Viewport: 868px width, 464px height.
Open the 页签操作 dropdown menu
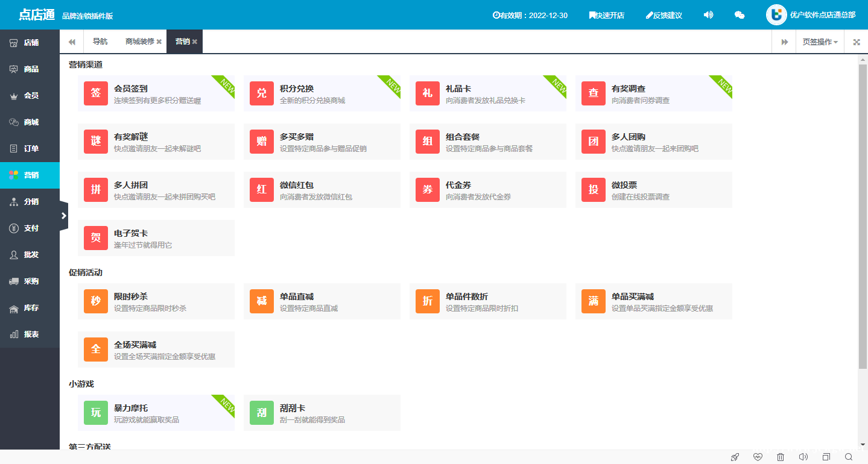coord(820,42)
